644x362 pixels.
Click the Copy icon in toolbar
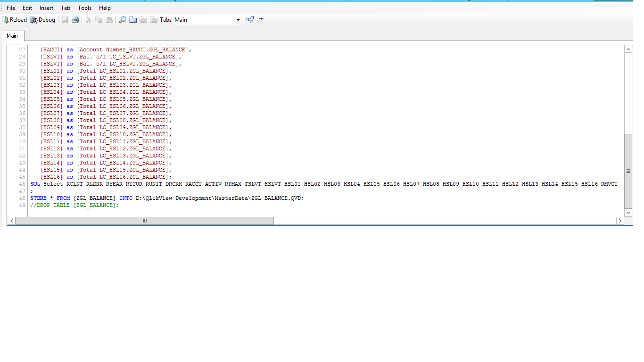pos(99,20)
